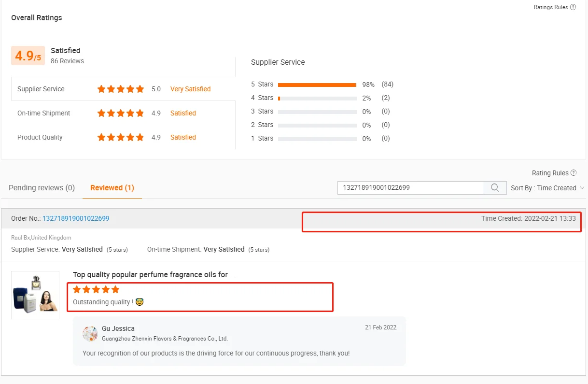Viewport: 588px width, 384px height.
Task: Click the search magnifier icon
Action: click(x=495, y=188)
